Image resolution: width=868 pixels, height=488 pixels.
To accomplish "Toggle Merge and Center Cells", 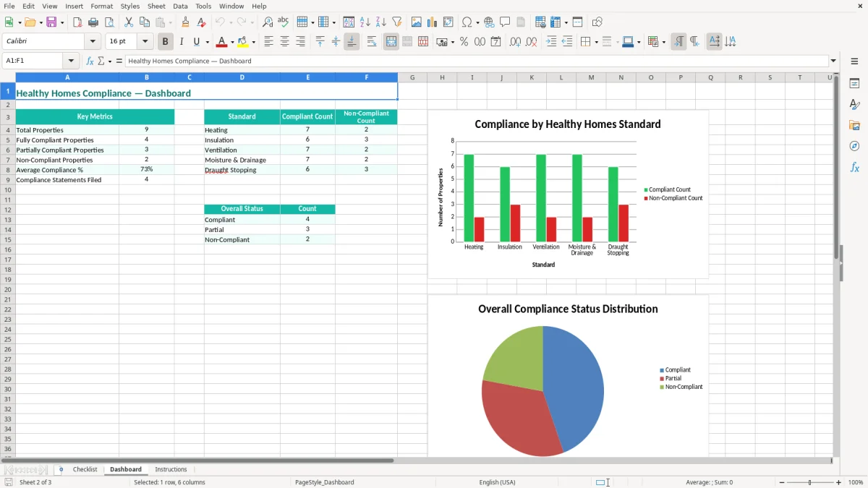I will 391,42.
